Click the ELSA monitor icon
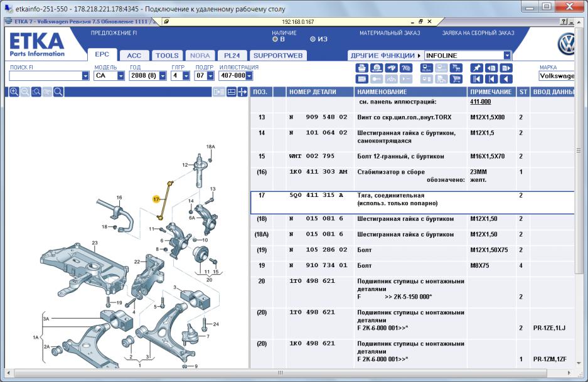 [427, 68]
